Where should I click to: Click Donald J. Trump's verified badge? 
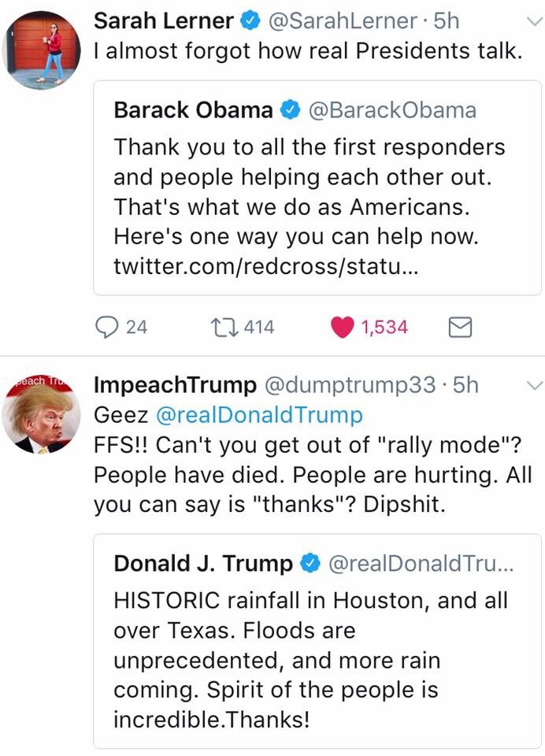(310, 564)
